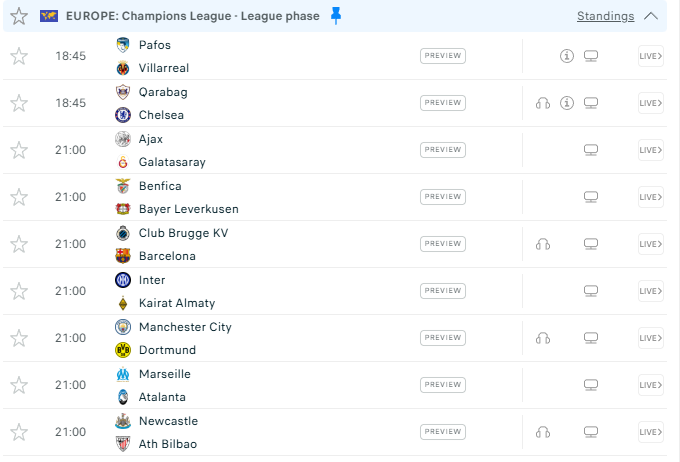
Task: Expand the LIVE arrow for Ajax vs Galatasaray
Action: click(650, 150)
